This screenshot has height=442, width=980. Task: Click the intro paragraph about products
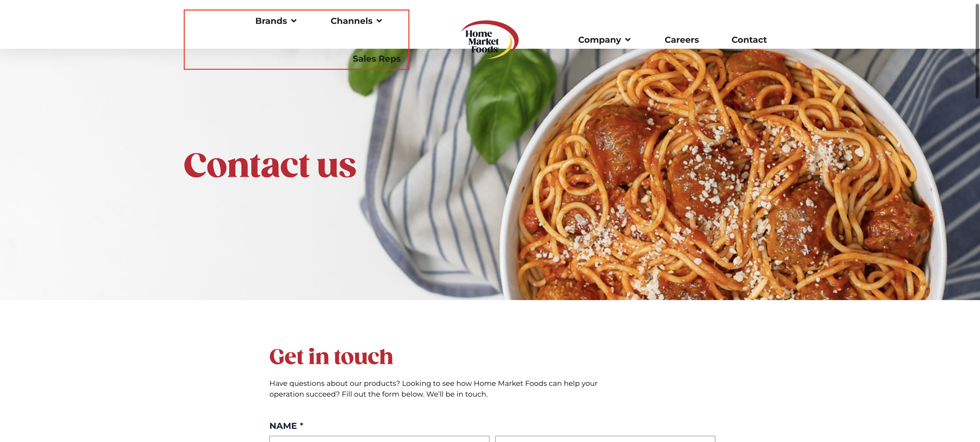click(433, 388)
